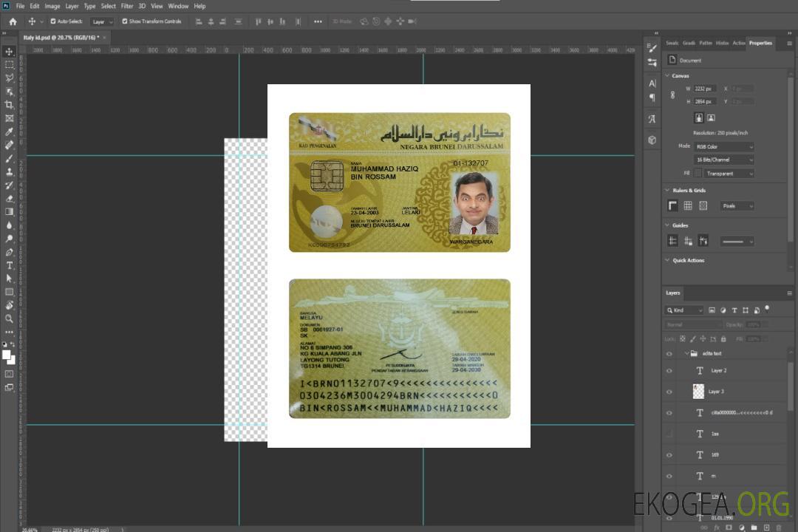
Task: Toggle Quick Mask mode icon
Action: click(x=9, y=374)
